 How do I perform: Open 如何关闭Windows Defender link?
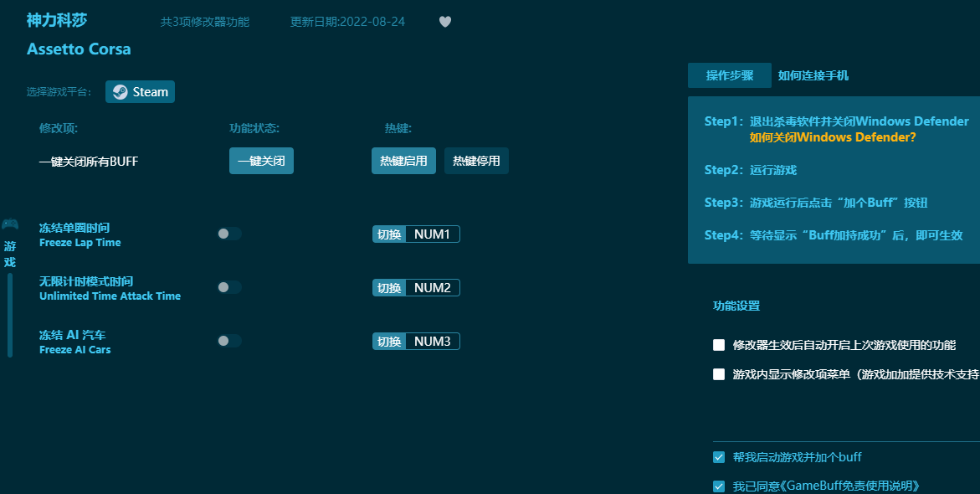coord(833,137)
